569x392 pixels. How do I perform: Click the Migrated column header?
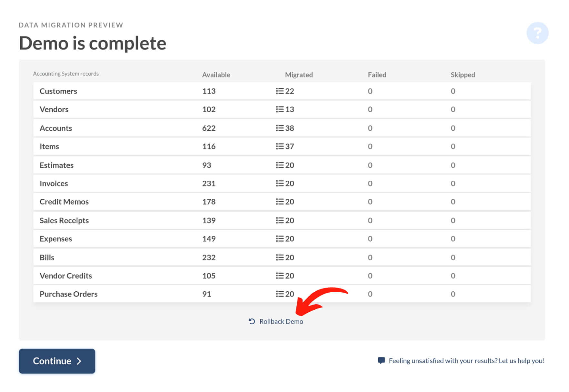coord(299,75)
